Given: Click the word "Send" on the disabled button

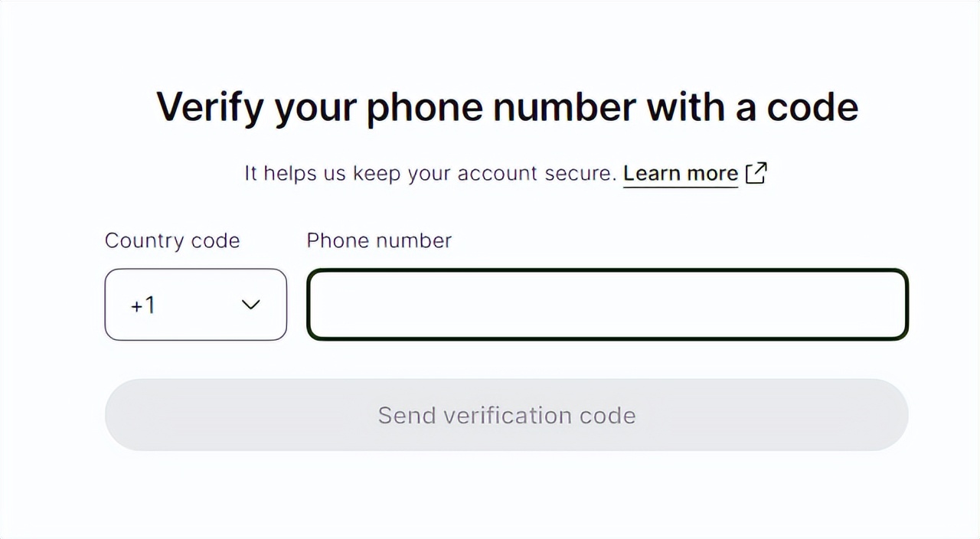Looking at the screenshot, I should pos(407,415).
